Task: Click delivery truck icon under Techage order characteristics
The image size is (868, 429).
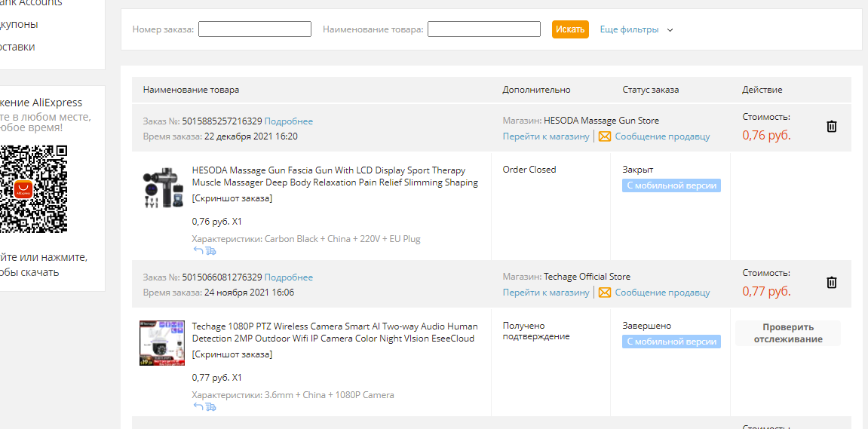Action: coord(210,407)
